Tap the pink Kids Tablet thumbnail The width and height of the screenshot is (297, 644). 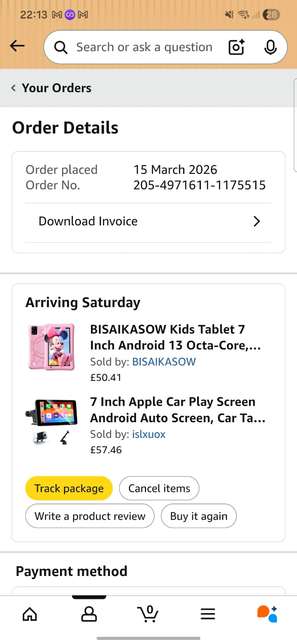pyautogui.click(x=51, y=347)
